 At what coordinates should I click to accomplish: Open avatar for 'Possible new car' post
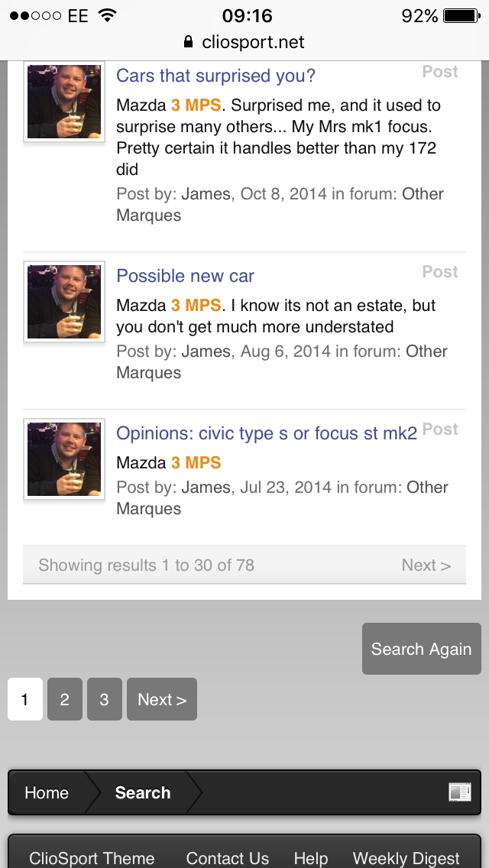click(64, 302)
